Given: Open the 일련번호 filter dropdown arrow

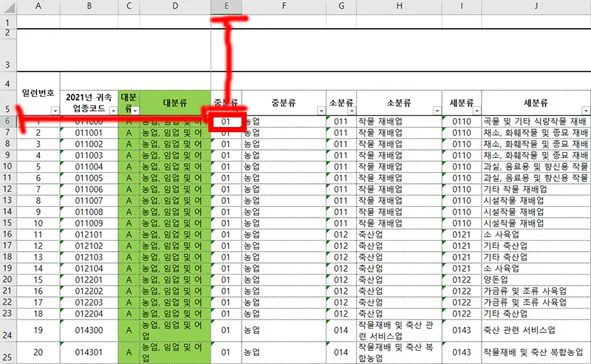Looking at the screenshot, I should click(x=55, y=111).
